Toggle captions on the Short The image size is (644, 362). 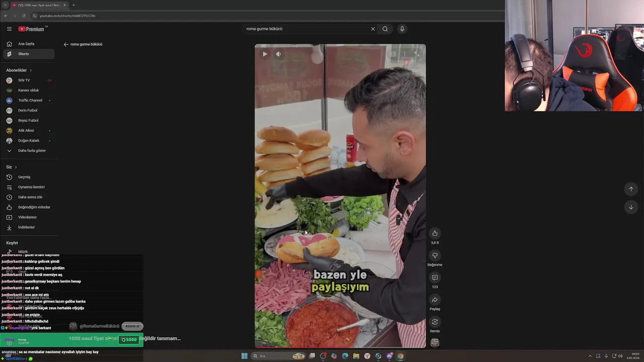point(393,54)
